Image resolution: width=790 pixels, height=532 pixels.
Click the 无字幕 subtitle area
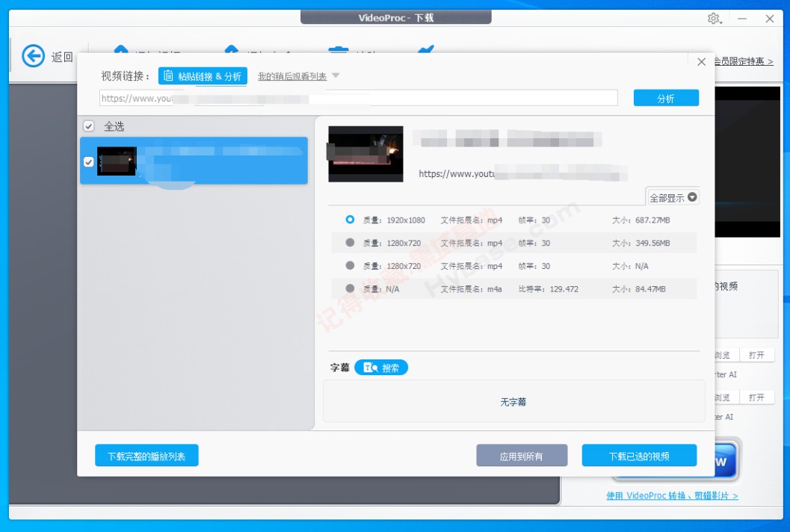pyautogui.click(x=514, y=401)
